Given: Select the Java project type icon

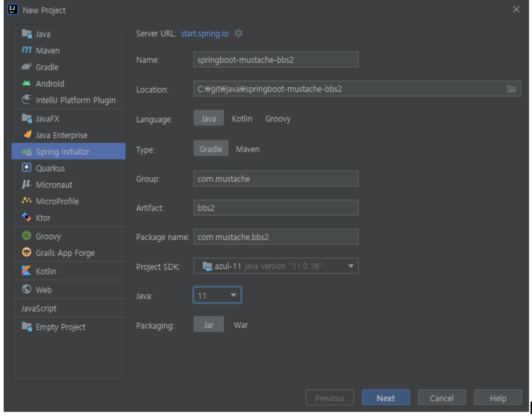Looking at the screenshot, I should click(27, 34).
